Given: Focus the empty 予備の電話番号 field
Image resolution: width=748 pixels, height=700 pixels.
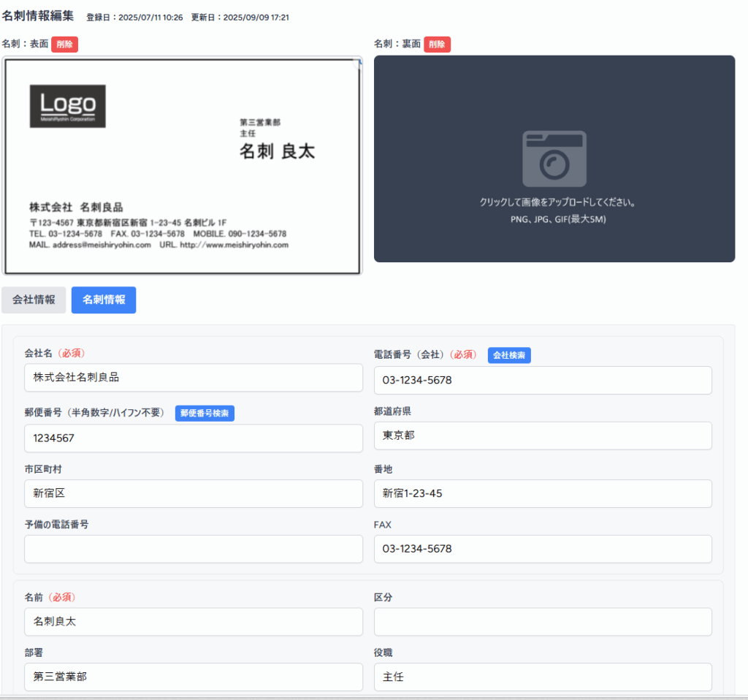Looking at the screenshot, I should [194, 549].
